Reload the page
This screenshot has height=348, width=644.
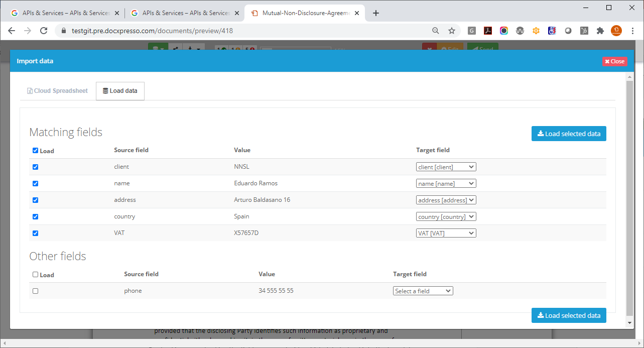click(x=44, y=31)
